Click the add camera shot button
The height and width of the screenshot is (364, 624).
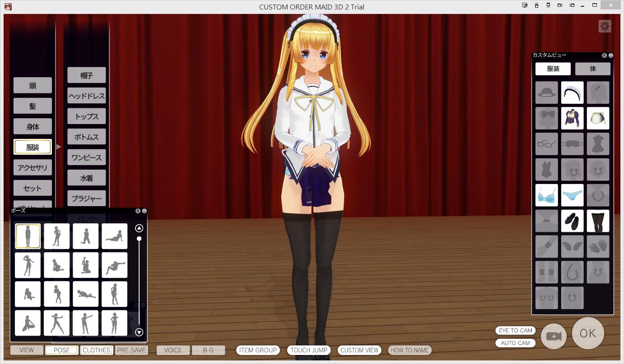coord(554,336)
